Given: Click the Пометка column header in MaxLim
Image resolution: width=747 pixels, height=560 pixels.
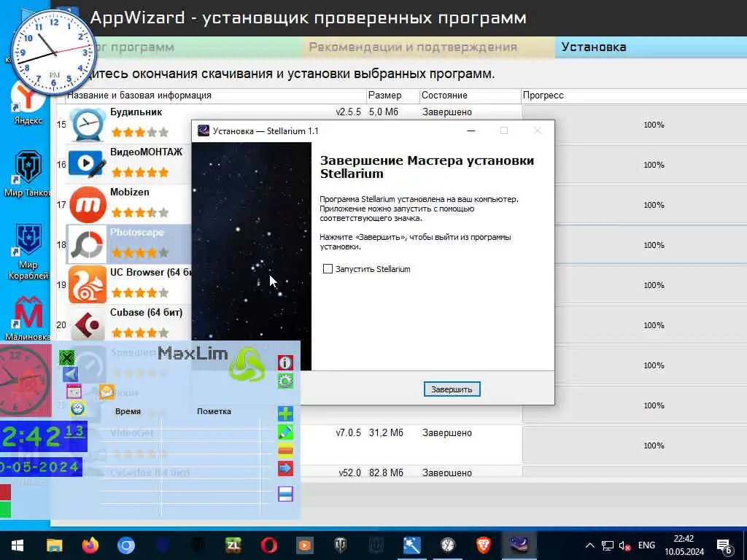Looking at the screenshot, I should [214, 411].
